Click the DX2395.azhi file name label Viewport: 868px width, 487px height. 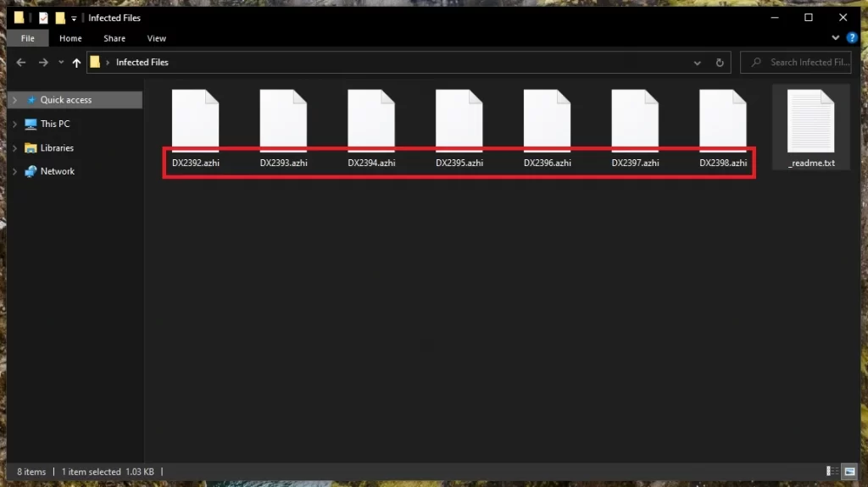pos(459,163)
